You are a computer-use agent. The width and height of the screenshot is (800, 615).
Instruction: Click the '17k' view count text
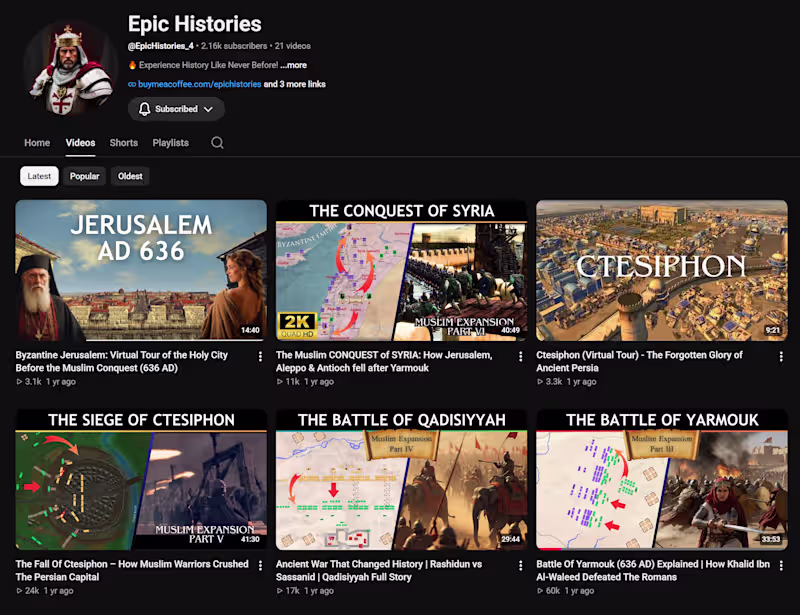tap(292, 591)
